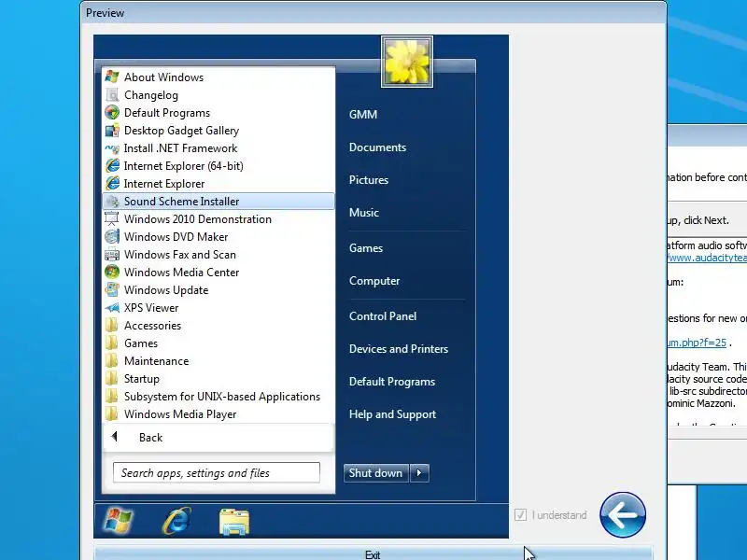Click the Windows Fax and Scan icon
Viewport: 747px width, 560px height.
click(112, 254)
